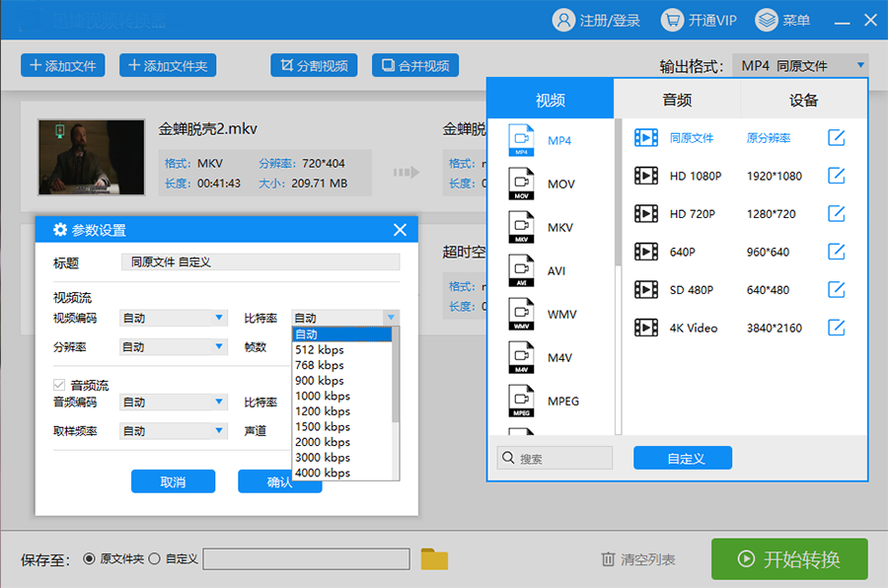Edit the HD 1080P preset icon
The height and width of the screenshot is (588, 888).
point(836,176)
